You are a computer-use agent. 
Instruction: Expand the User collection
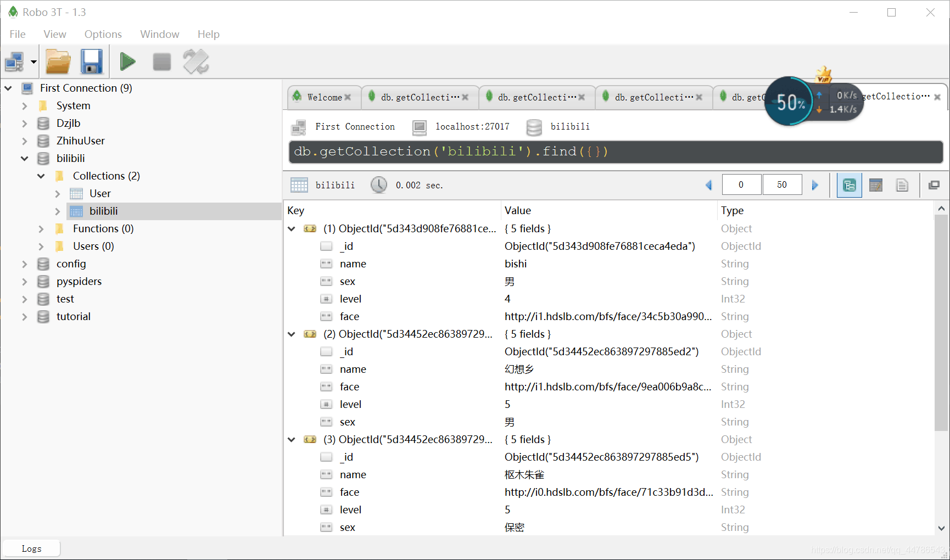58,193
